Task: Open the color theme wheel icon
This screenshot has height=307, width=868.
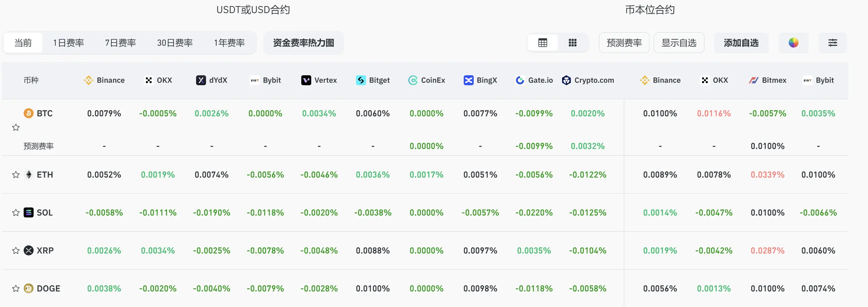Action: click(793, 43)
